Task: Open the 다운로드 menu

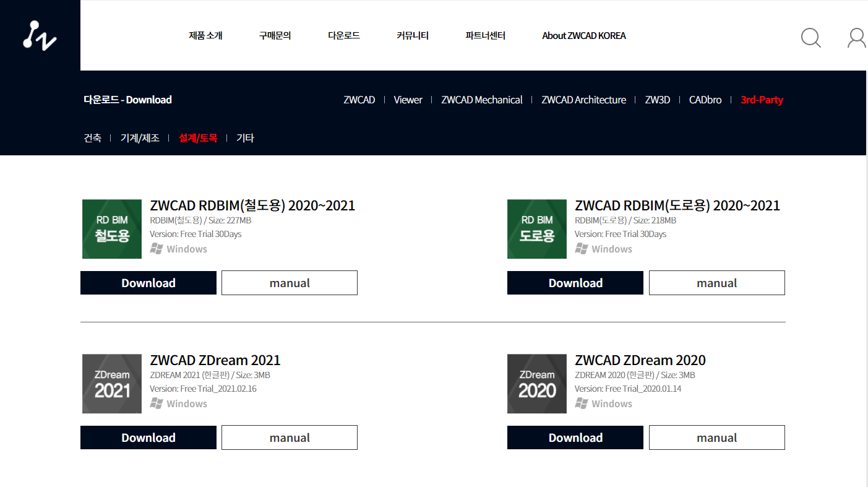Action: 344,35
